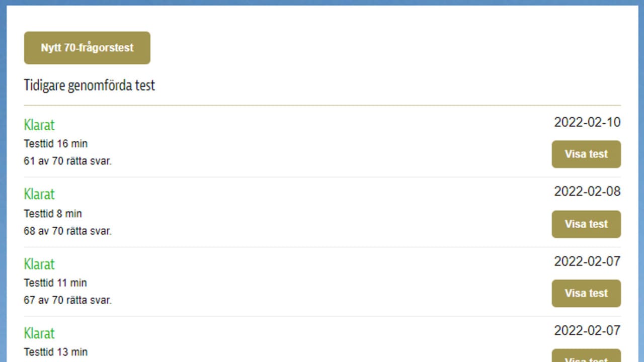Click the 68 av 70 rätta svar text

point(68,231)
